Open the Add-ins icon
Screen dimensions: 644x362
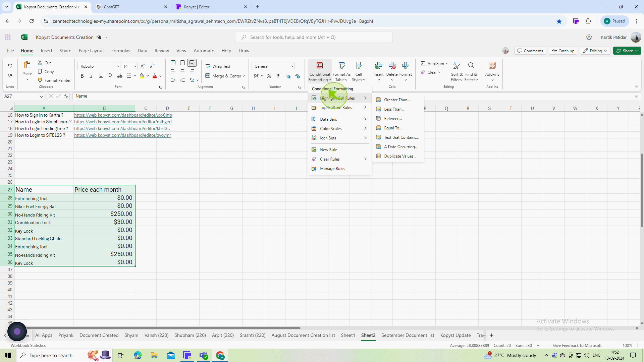pyautogui.click(x=492, y=65)
